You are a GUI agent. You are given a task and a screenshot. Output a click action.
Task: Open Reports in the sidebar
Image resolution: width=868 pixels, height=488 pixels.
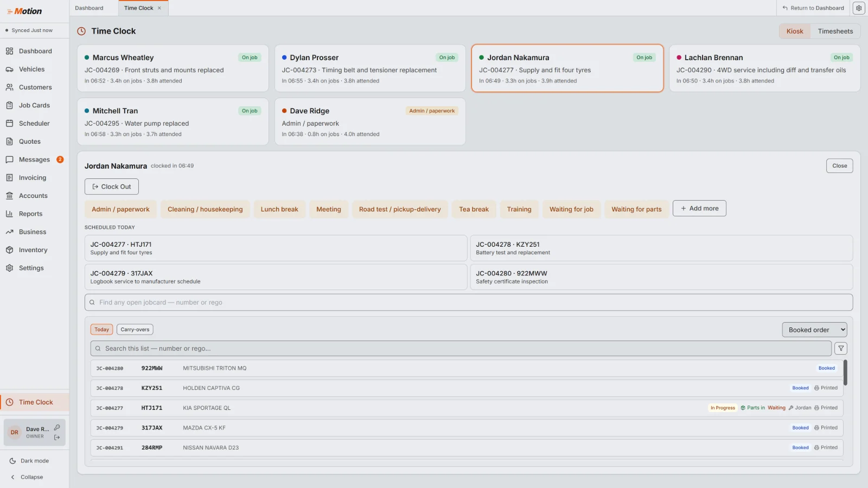point(35,214)
